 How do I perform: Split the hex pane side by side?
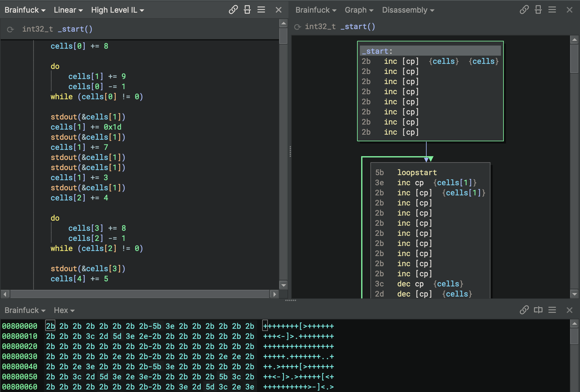(538, 310)
